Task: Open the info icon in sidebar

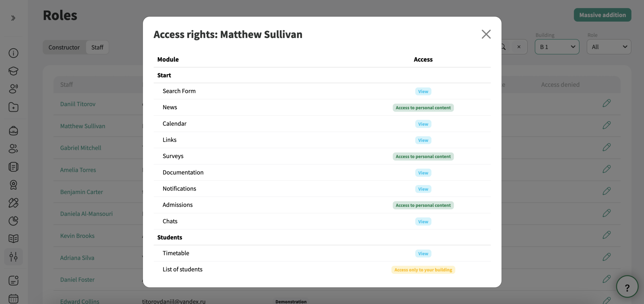Action: point(14,53)
